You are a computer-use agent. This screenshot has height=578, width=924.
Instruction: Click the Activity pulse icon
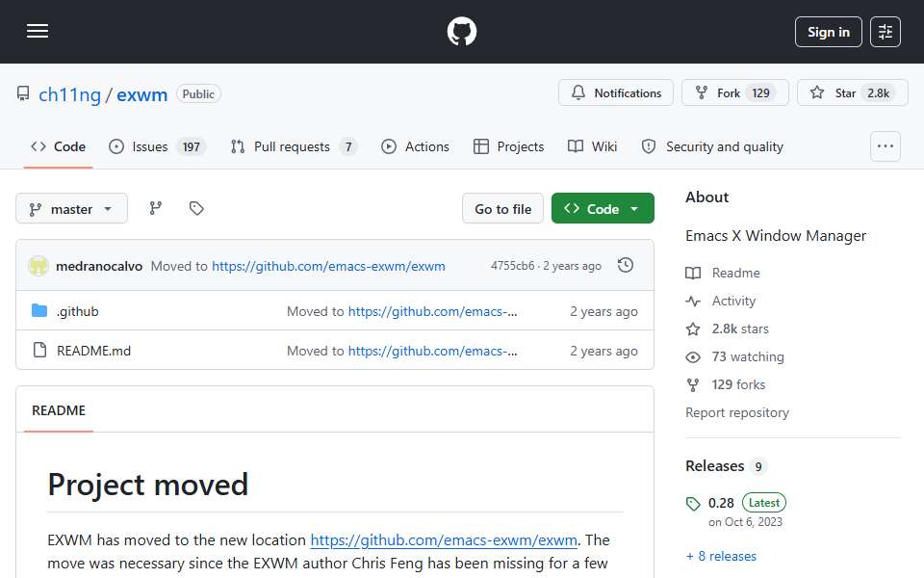(693, 302)
